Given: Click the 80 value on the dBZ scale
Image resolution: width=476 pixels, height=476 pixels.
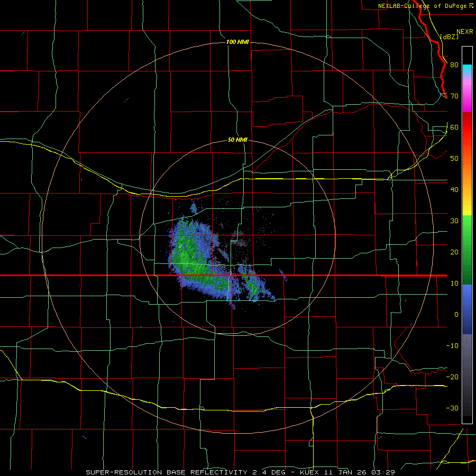Looking at the screenshot, I should point(454,65).
